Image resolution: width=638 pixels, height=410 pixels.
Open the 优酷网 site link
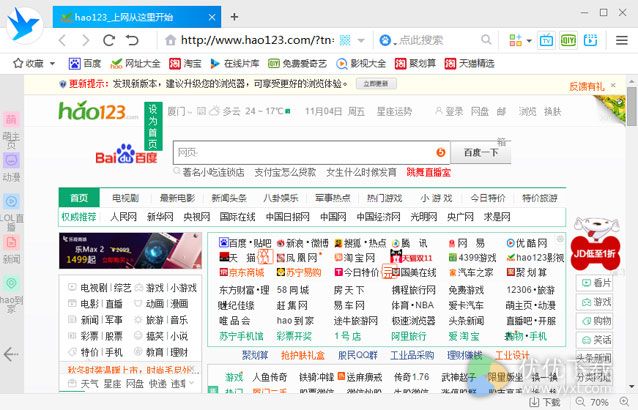[527, 243]
